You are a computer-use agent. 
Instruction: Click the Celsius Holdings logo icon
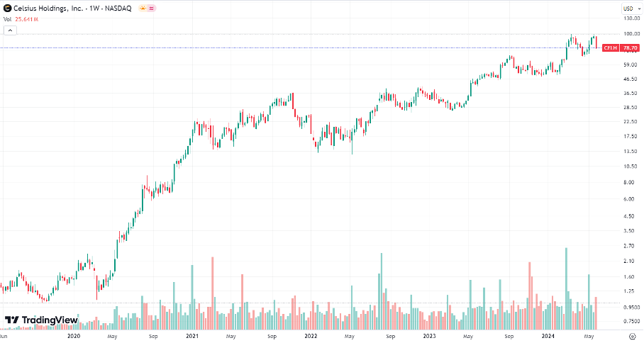(x=8, y=8)
